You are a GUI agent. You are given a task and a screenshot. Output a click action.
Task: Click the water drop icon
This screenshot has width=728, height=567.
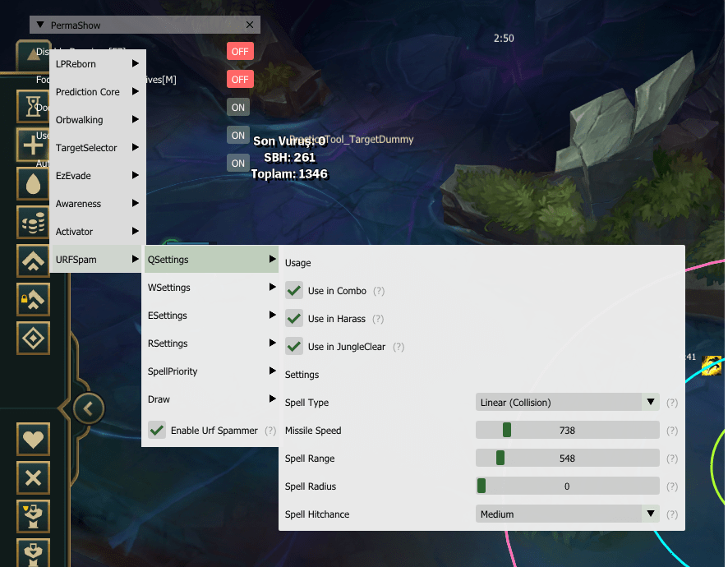pyautogui.click(x=33, y=184)
